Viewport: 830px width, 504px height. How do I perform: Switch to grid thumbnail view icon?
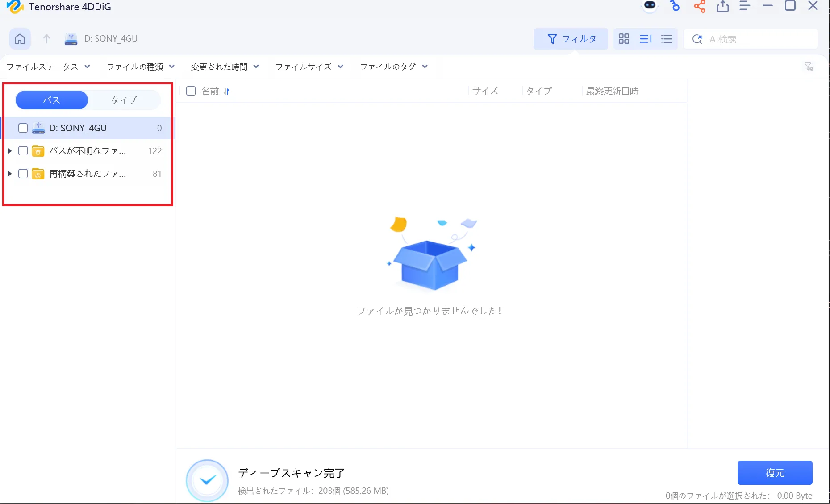point(624,39)
